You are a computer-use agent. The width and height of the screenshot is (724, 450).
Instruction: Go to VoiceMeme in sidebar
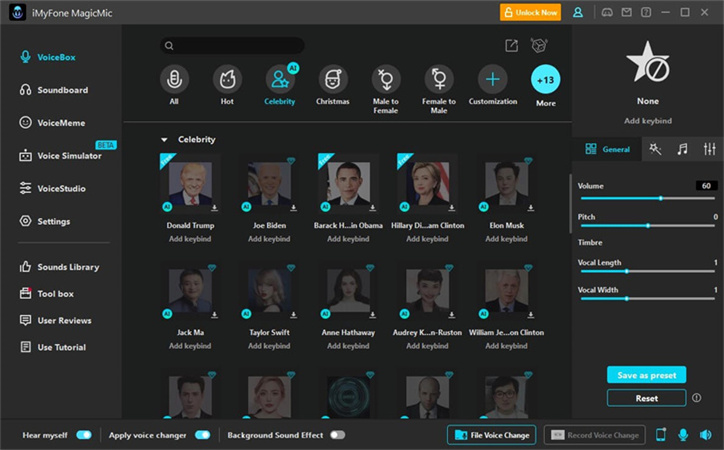coord(52,123)
